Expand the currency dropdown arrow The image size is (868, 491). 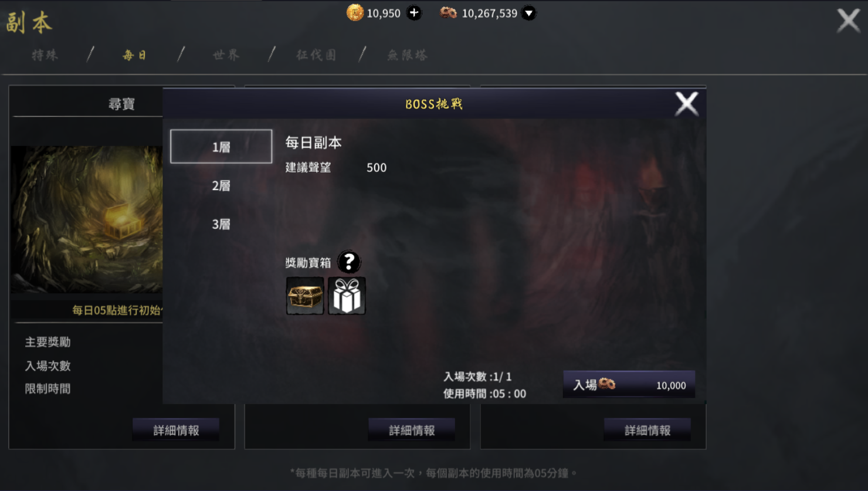528,13
